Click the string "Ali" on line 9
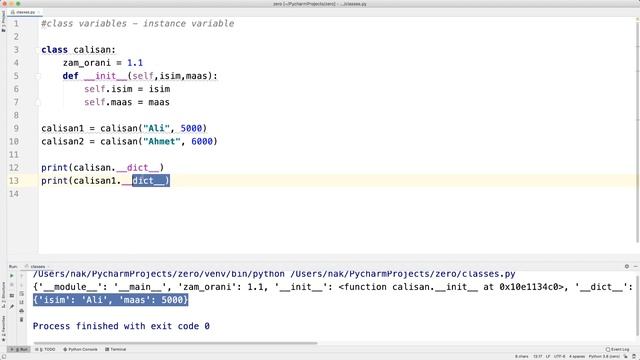This screenshot has width=640, height=360. [156, 128]
